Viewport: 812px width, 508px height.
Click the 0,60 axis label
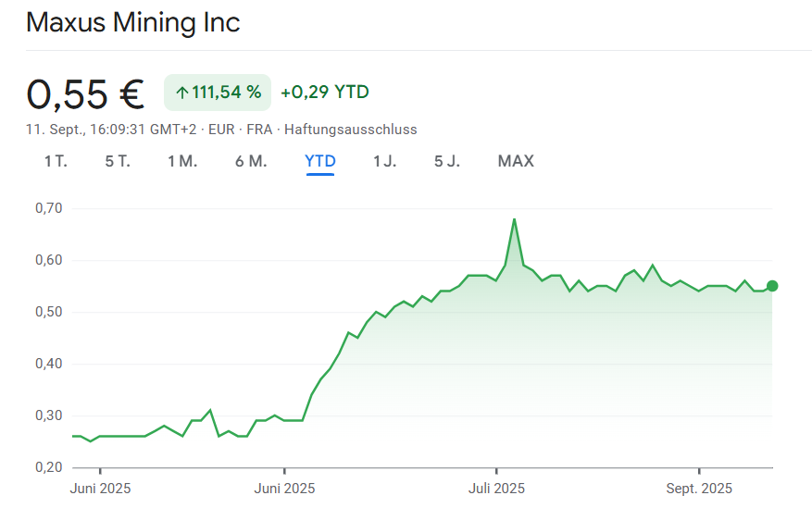click(x=49, y=260)
